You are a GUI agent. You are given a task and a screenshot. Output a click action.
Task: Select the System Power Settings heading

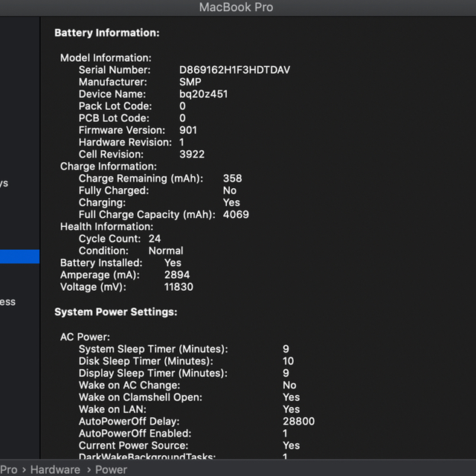click(116, 312)
